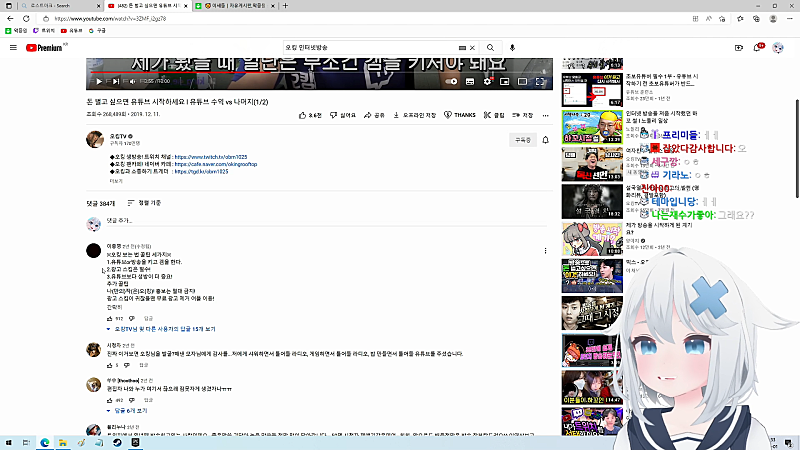Mute the video using the speaker icon
800x450 pixels.
[x=133, y=81]
